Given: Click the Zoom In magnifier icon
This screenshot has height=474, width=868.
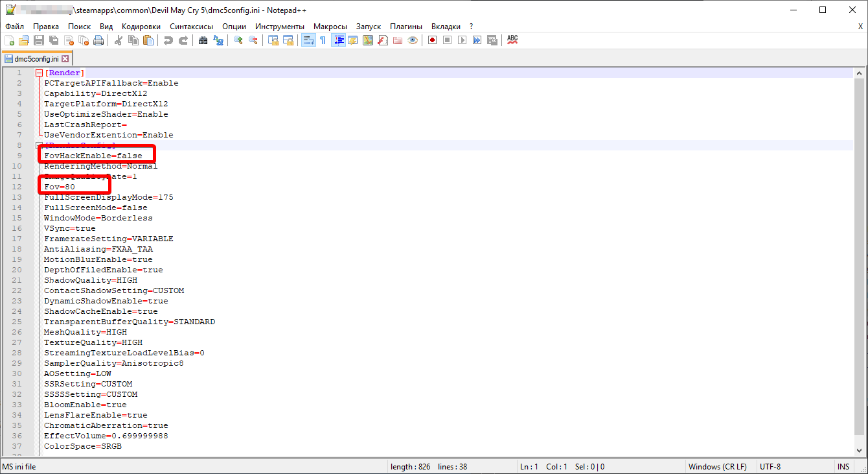Looking at the screenshot, I should coord(238,40).
